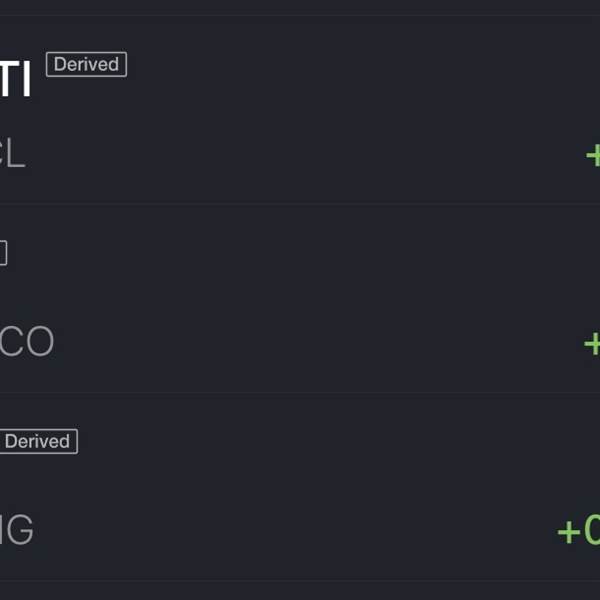Select the CL ticker symbol

click(x=12, y=155)
